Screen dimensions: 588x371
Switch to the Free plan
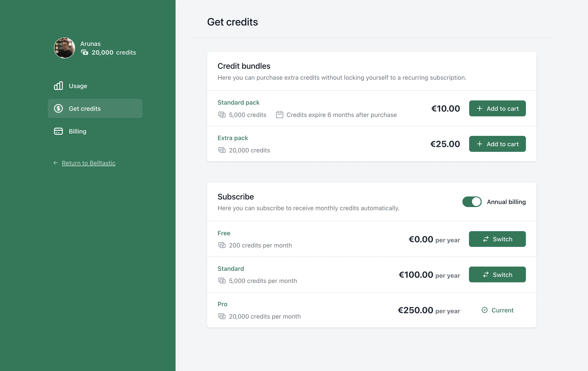497,239
